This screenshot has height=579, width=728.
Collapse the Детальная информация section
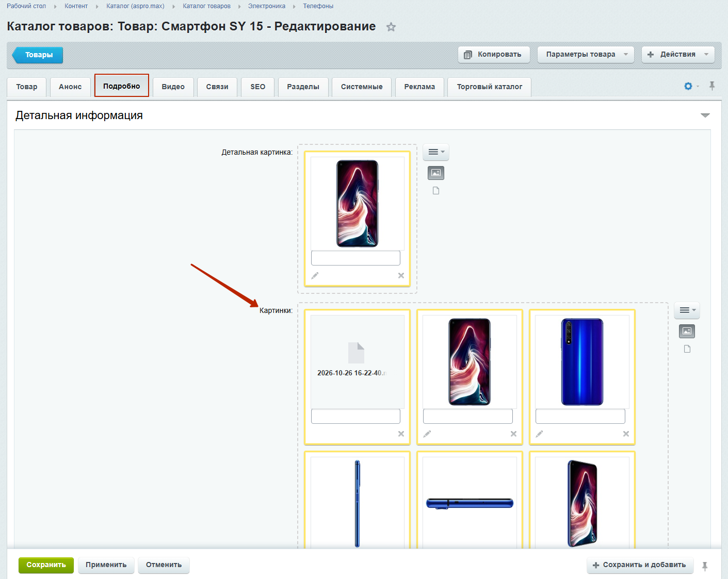coord(705,115)
